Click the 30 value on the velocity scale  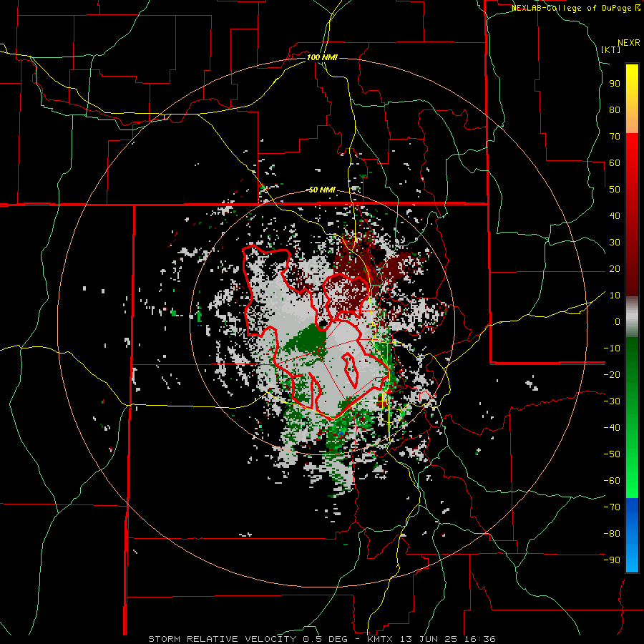(x=615, y=243)
